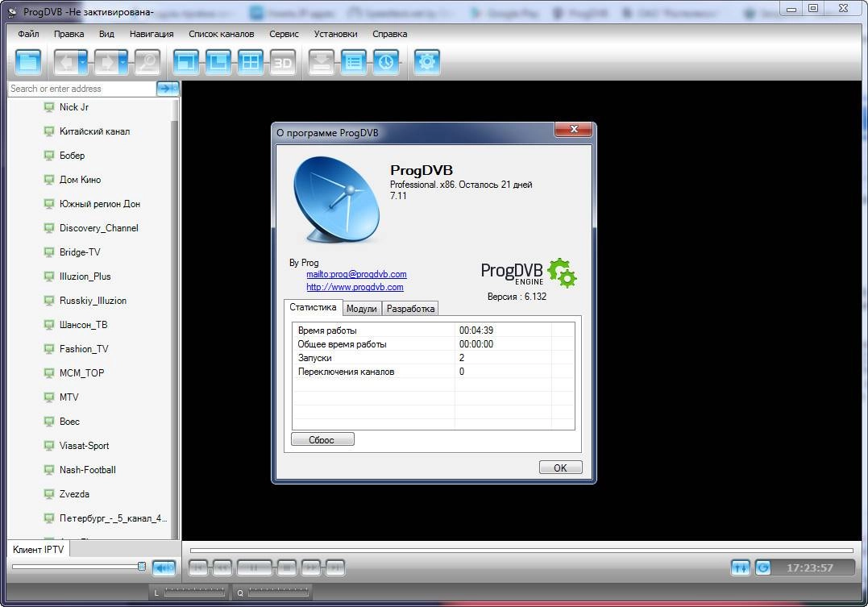The height and width of the screenshot is (607, 868).
Task: Open the Сервис menu
Action: 284,34
